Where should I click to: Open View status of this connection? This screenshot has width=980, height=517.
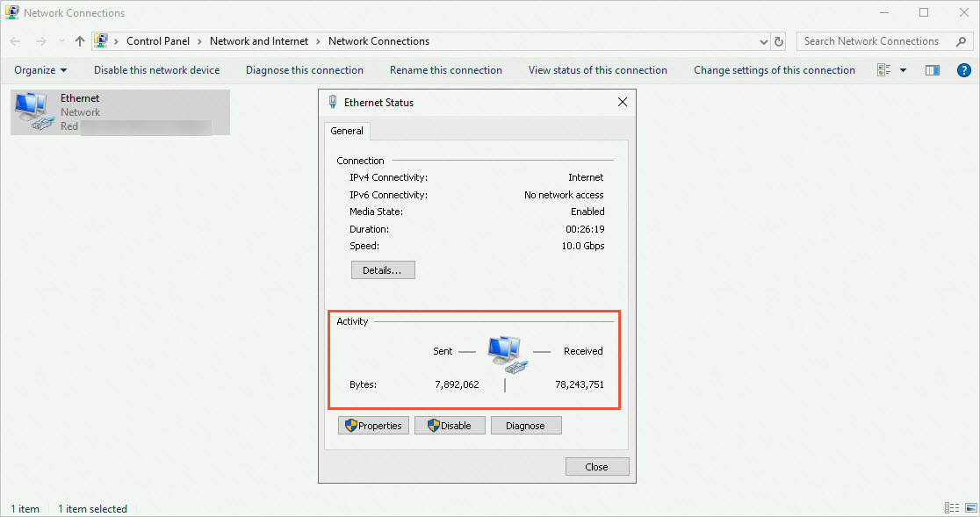pos(597,69)
